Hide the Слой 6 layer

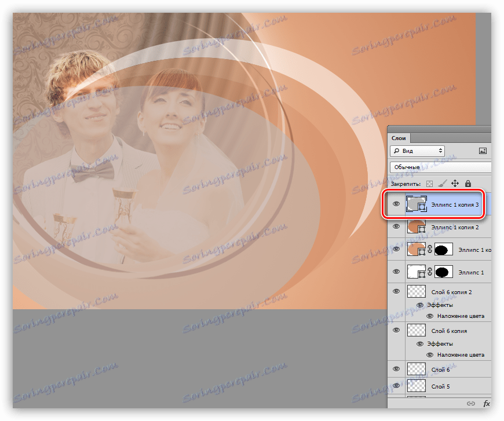pyautogui.click(x=396, y=369)
